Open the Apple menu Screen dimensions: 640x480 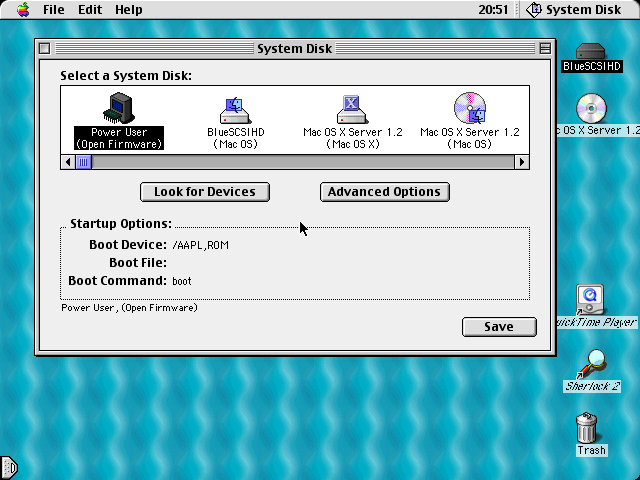tap(23, 9)
